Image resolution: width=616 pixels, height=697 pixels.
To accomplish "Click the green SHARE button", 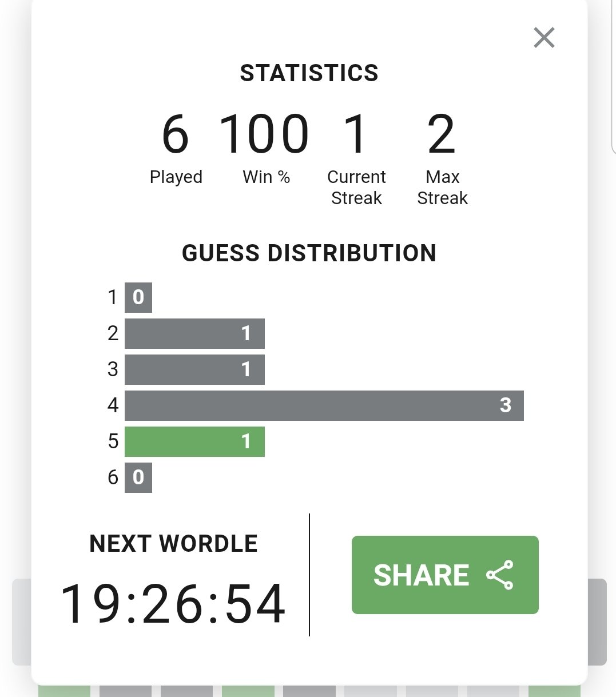I will [x=445, y=575].
